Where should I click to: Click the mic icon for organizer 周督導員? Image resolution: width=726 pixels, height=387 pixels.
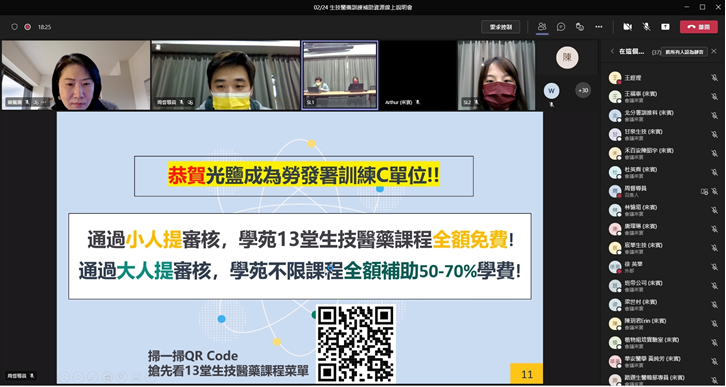point(714,191)
